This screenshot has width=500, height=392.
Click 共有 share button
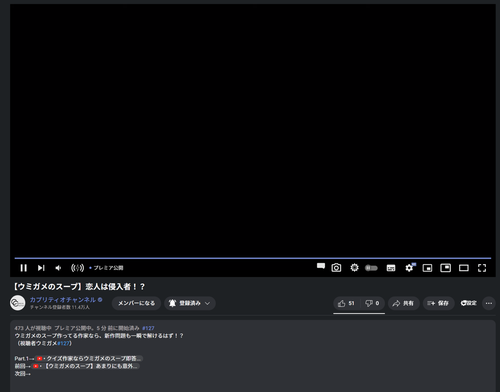tap(403, 303)
